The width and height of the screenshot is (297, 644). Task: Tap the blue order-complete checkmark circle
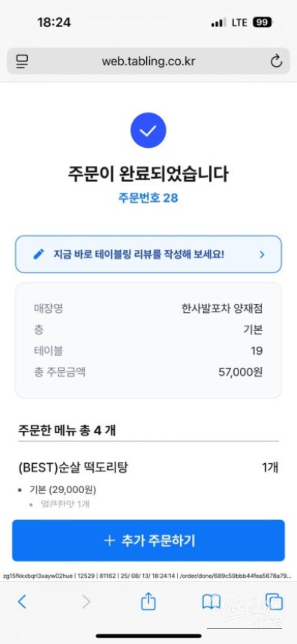[x=148, y=131]
